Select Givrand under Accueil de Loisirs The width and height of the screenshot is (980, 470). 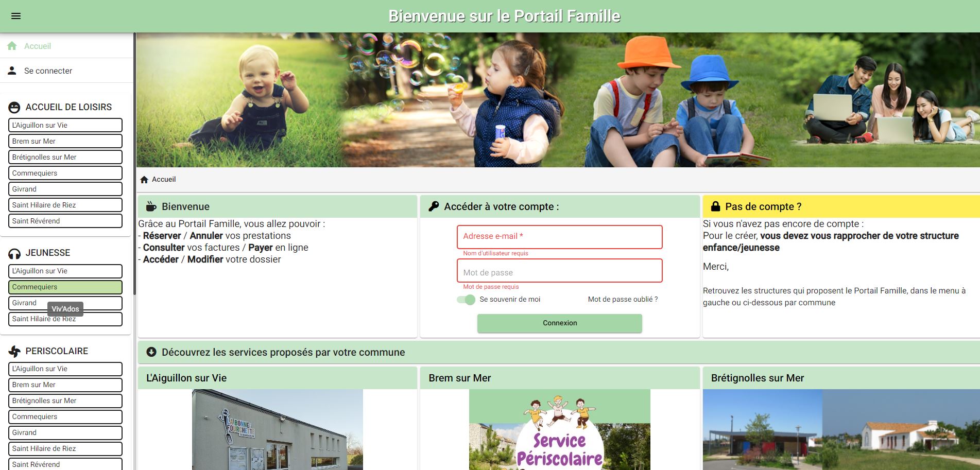(65, 189)
